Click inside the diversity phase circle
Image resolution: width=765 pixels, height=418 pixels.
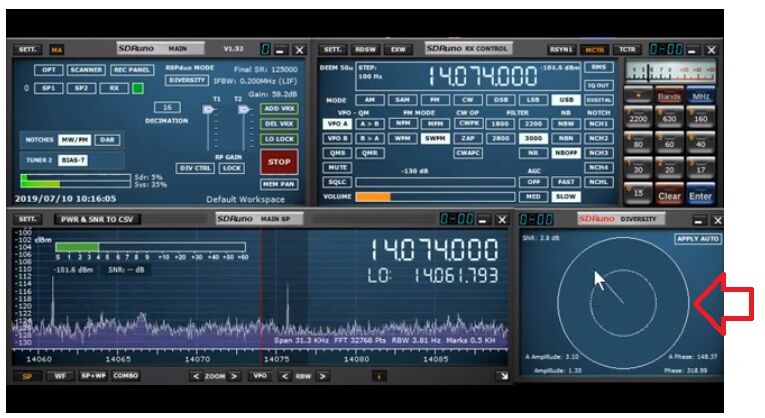click(623, 303)
